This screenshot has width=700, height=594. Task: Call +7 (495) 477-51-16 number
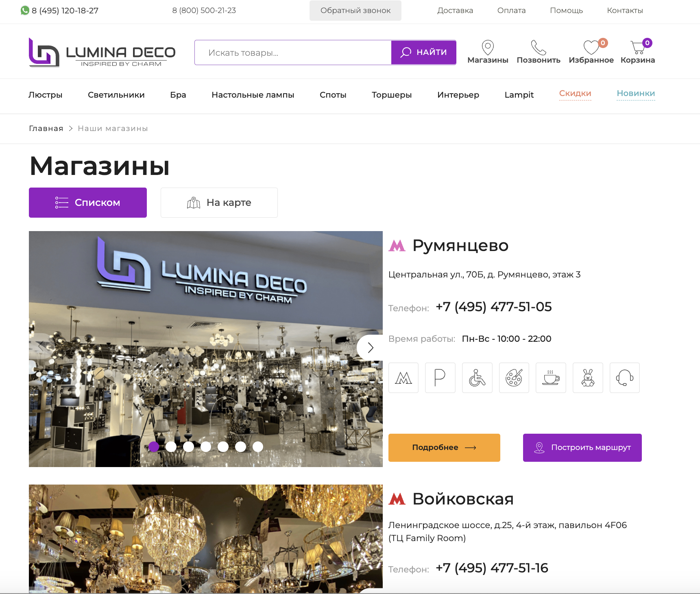pyautogui.click(x=492, y=568)
